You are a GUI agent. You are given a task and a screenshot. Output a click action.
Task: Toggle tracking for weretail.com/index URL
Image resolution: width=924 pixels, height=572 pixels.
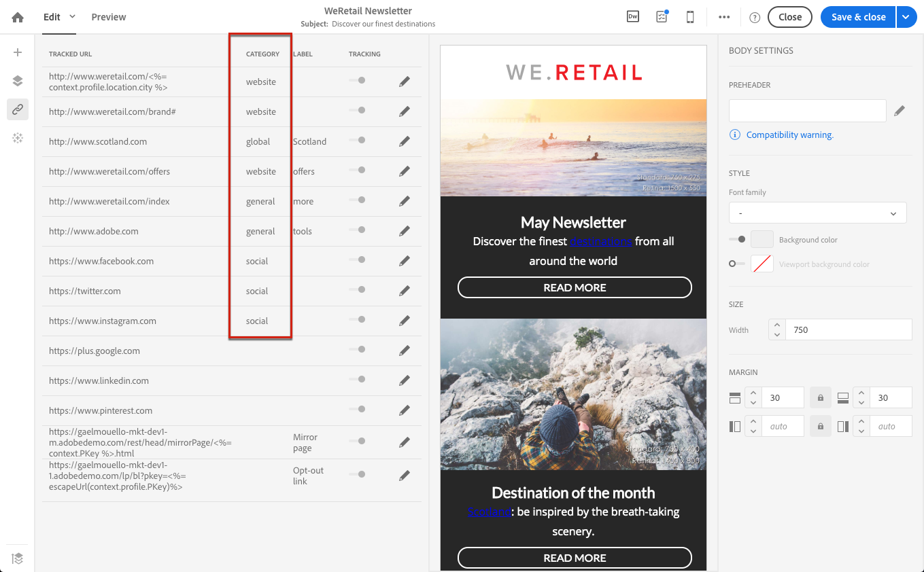(x=357, y=200)
